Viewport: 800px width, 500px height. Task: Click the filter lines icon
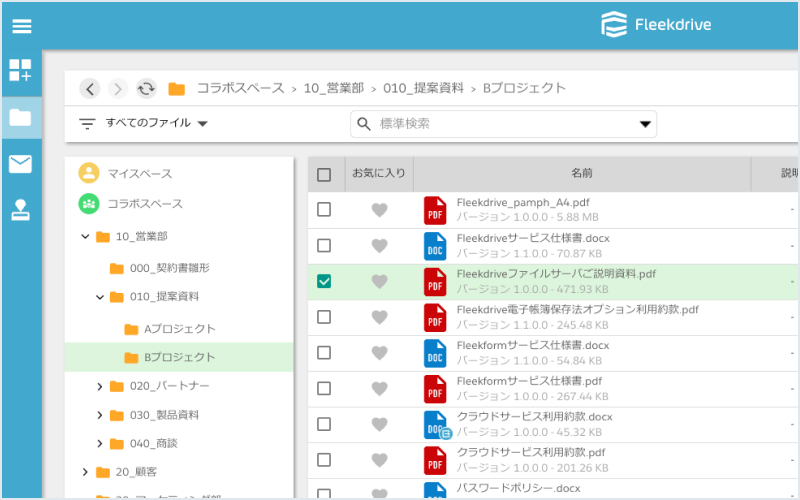point(87,123)
